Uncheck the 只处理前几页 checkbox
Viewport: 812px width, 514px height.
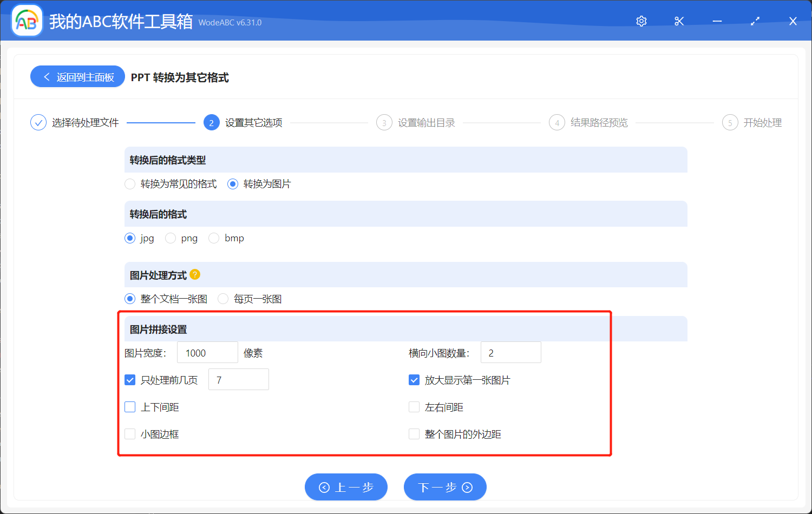130,379
